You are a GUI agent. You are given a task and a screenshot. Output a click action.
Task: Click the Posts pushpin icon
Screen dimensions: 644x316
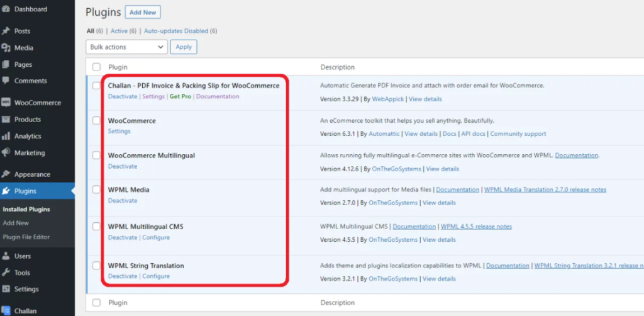pyautogui.click(x=6, y=31)
